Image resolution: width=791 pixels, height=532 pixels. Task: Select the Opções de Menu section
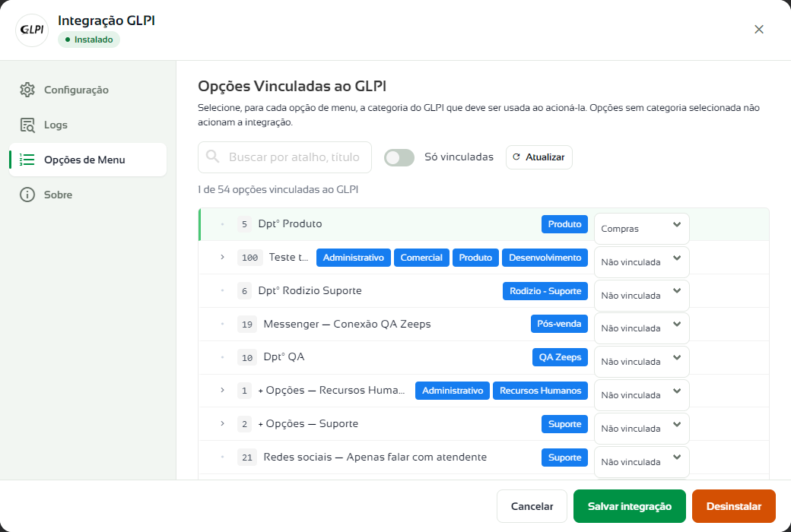click(87, 160)
